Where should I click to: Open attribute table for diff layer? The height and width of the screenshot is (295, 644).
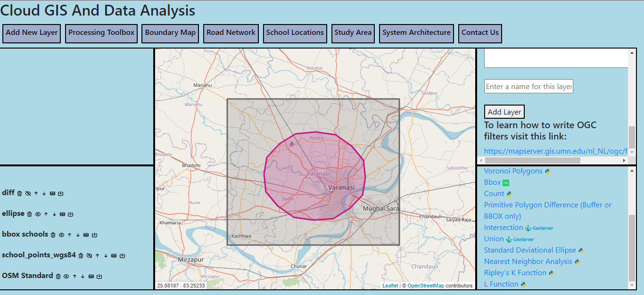tap(52, 193)
